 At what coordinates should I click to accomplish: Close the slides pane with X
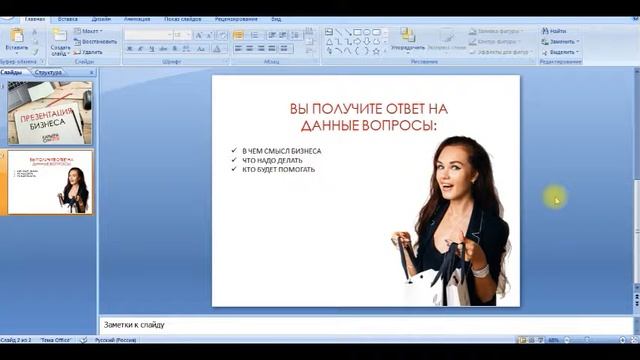click(91, 73)
